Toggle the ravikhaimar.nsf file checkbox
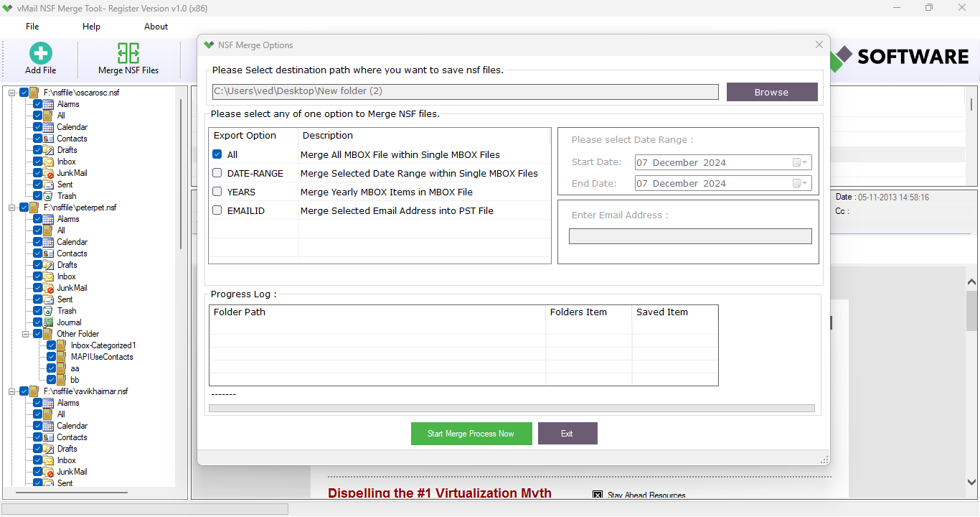Screen dimensions: 980x517 (24, 391)
